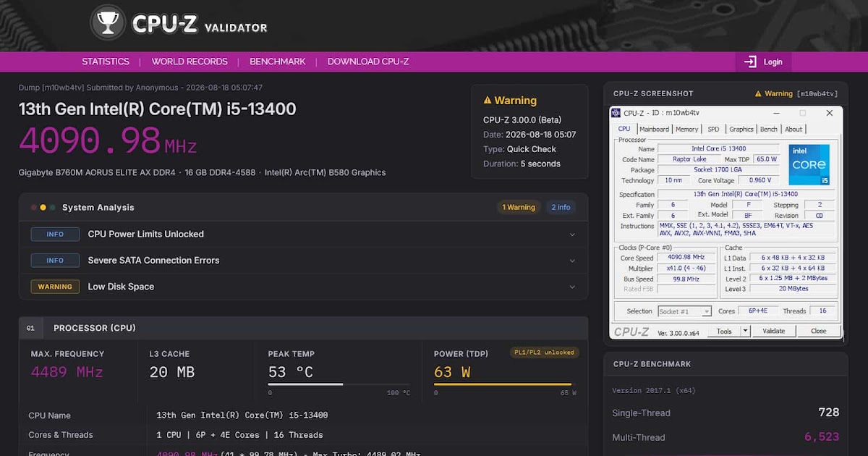Click the 4489 MHz max frequency value
The width and height of the screenshot is (868, 456).
67,372
